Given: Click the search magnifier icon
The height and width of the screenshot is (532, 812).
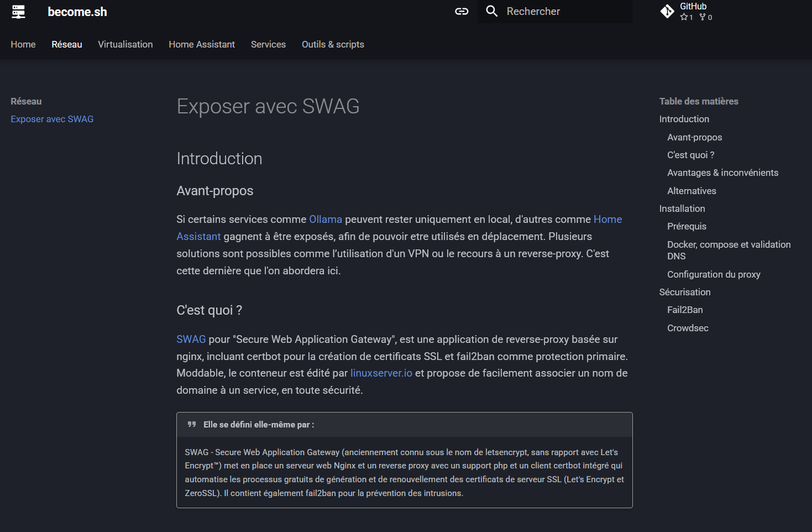Looking at the screenshot, I should click(x=491, y=12).
